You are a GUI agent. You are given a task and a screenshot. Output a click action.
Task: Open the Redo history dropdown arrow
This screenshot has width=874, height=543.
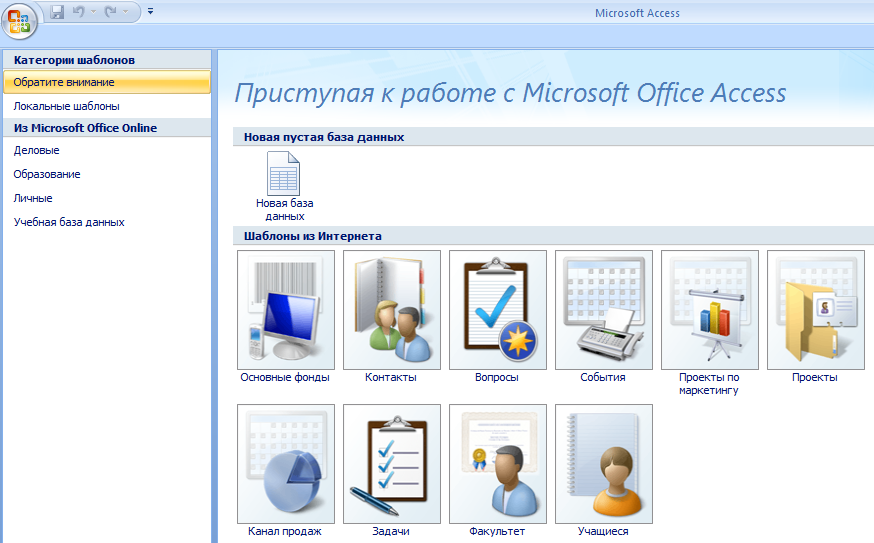[x=125, y=11]
